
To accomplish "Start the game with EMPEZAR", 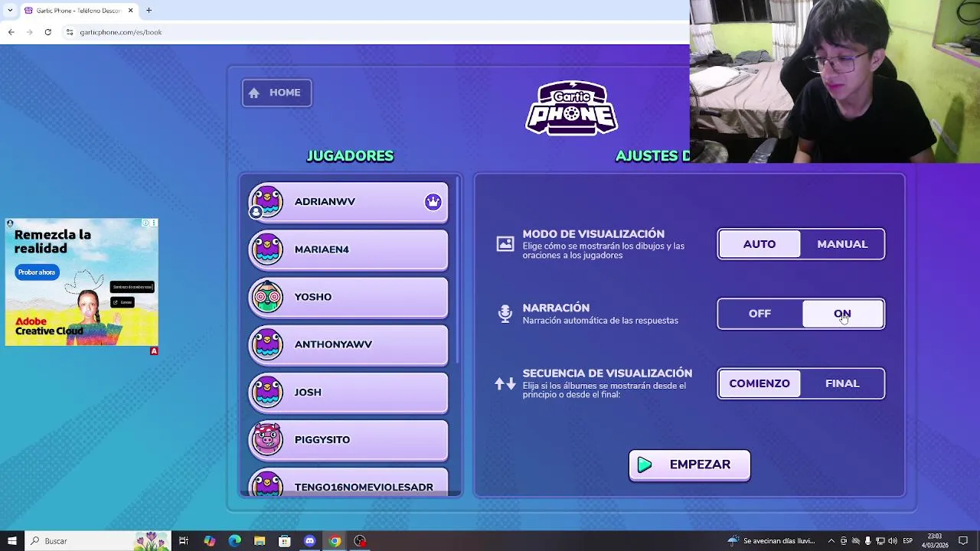I will coord(689,465).
